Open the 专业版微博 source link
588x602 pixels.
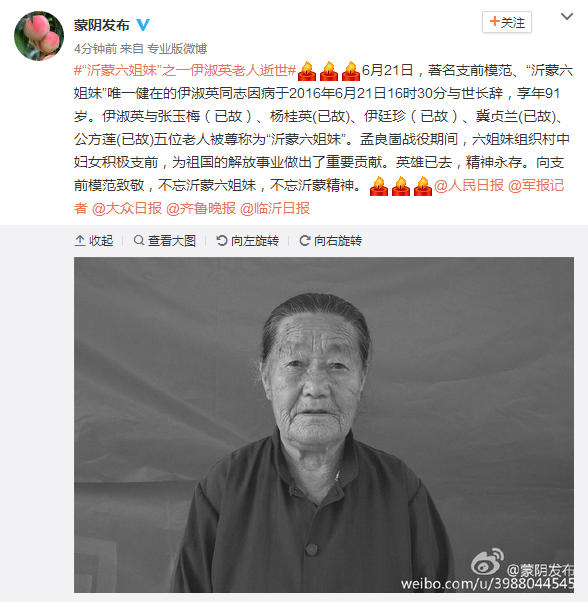177,49
